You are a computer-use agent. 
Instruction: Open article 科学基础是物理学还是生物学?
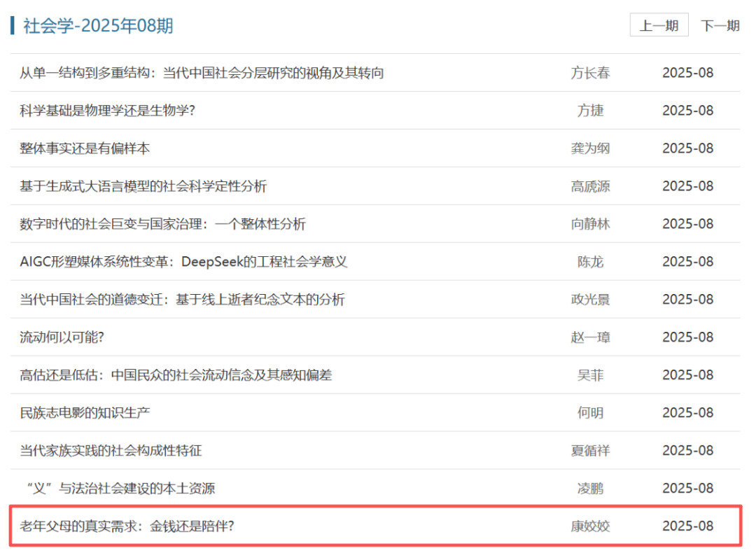pyautogui.click(x=108, y=111)
